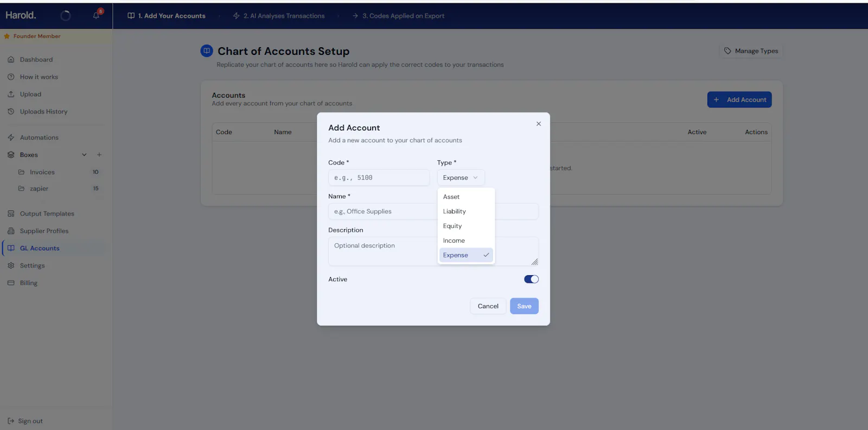The height and width of the screenshot is (430, 868).
Task: Add a new box with plus icon
Action: [x=99, y=155]
